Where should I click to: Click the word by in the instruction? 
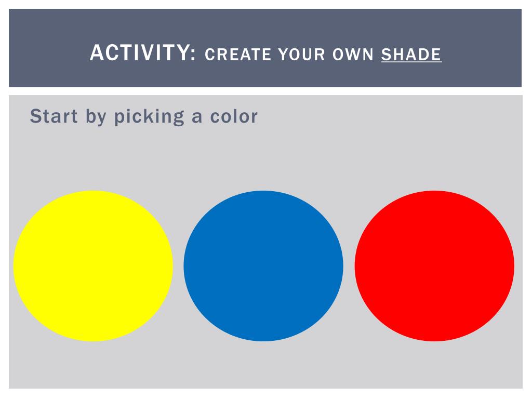pyautogui.click(x=96, y=117)
